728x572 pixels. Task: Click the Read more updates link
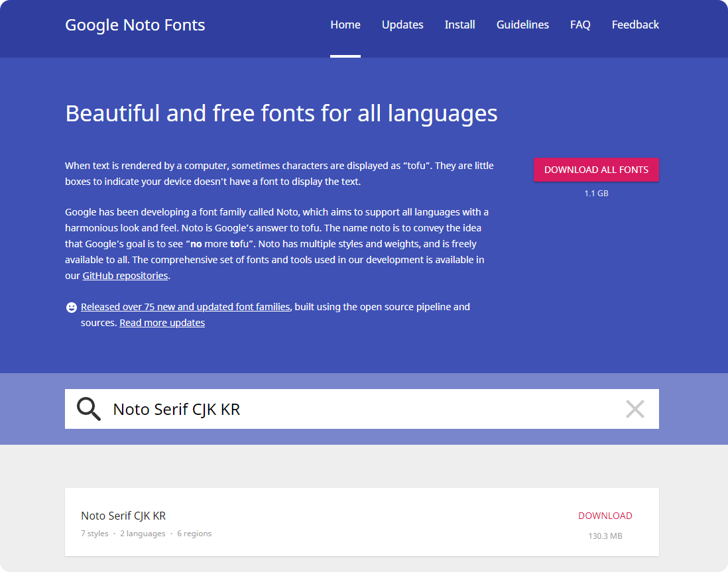pos(162,323)
